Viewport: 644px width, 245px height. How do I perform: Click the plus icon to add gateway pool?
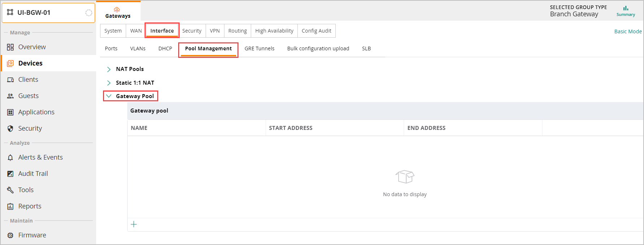point(134,224)
